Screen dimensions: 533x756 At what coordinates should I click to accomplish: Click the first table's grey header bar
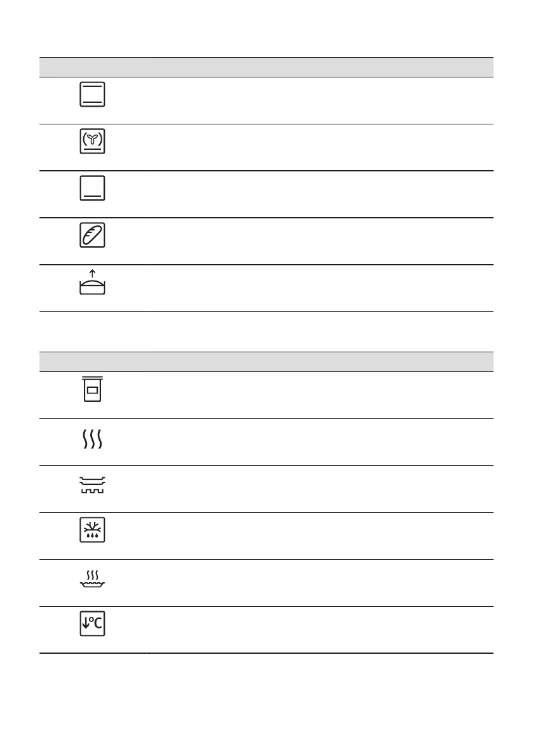(x=266, y=67)
